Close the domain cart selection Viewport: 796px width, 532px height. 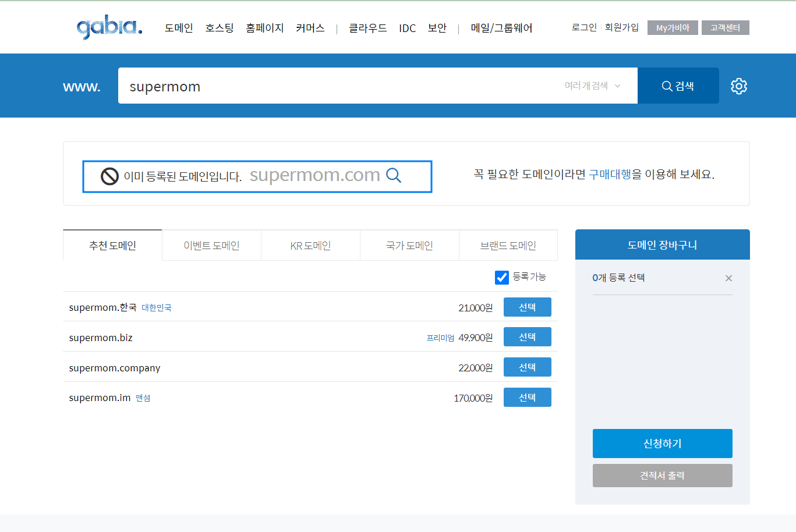click(x=728, y=278)
